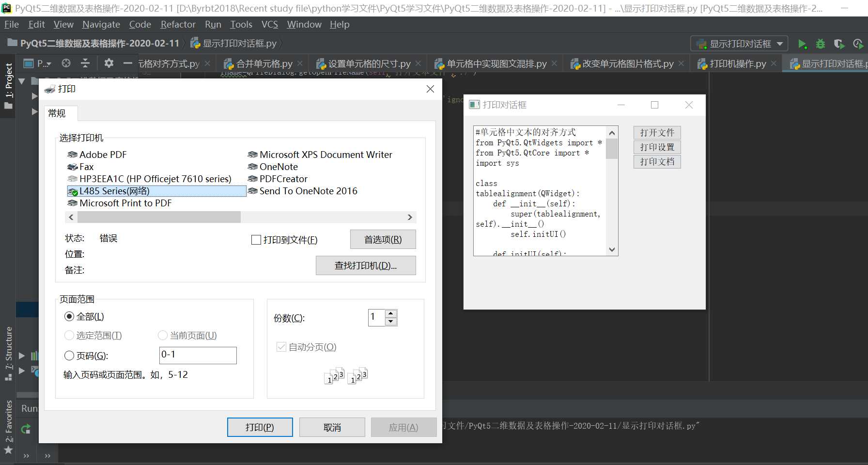The height and width of the screenshot is (465, 868).
Task: Collapse the top project tree root arrow
Action: click(x=22, y=81)
